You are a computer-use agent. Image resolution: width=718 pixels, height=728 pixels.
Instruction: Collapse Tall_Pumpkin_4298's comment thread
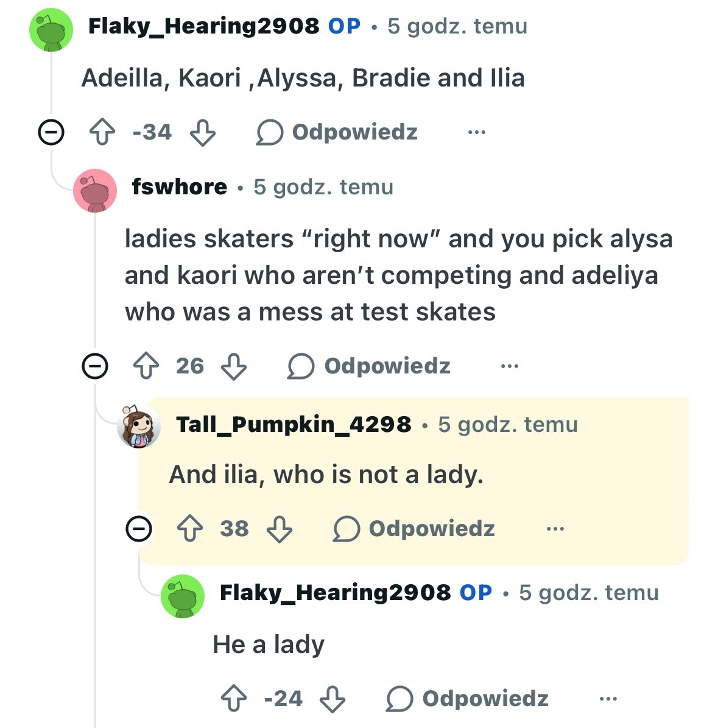click(139, 528)
